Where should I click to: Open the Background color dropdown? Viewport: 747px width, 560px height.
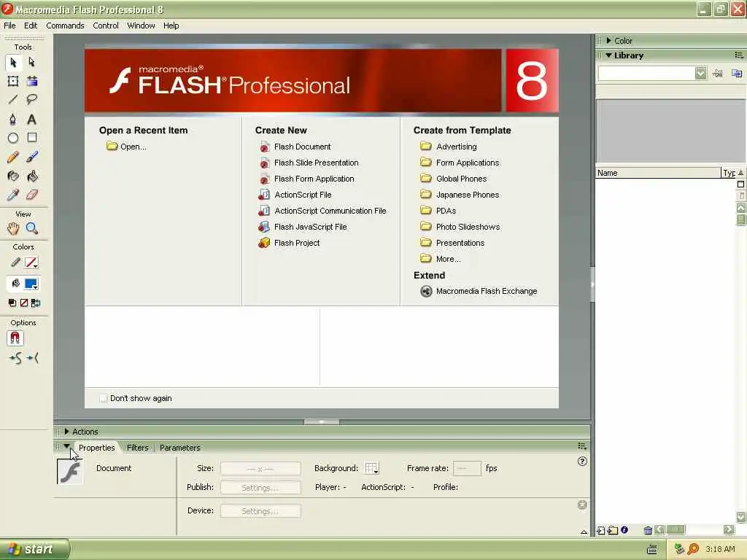[x=371, y=469]
